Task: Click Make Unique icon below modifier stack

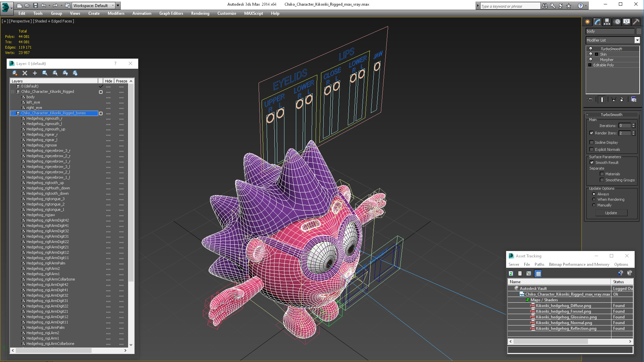Action: (x=613, y=100)
